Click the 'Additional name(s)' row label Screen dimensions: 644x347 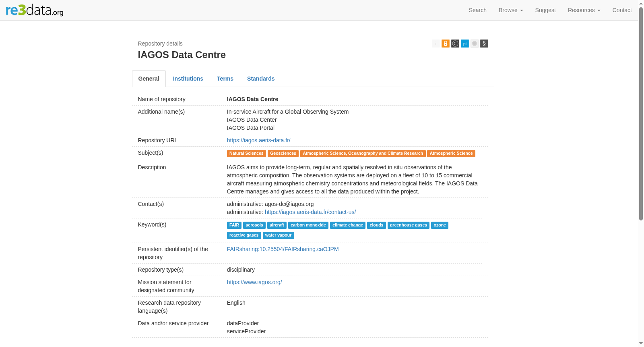[161, 112]
